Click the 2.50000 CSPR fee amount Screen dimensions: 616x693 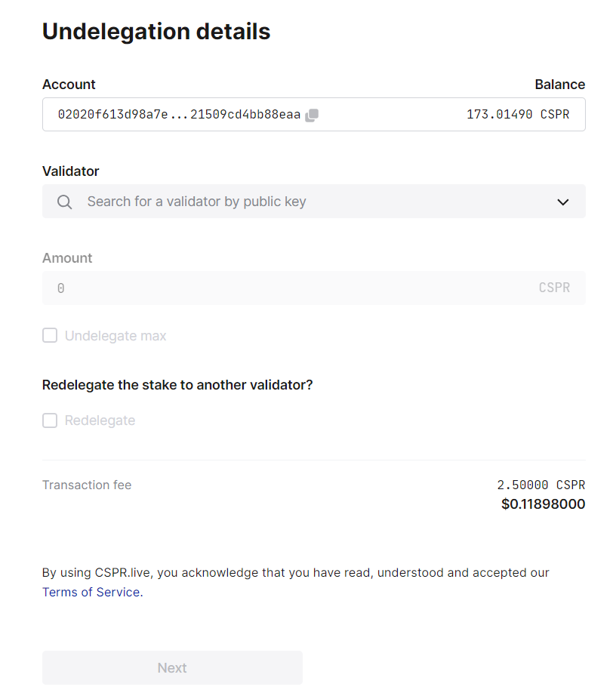[541, 485]
